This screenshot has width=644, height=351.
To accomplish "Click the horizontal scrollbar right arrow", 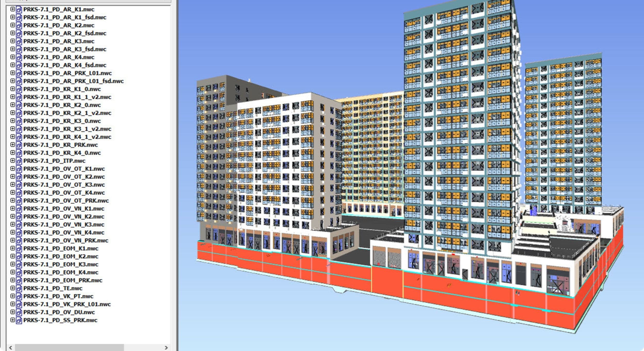I will pyautogui.click(x=166, y=348).
